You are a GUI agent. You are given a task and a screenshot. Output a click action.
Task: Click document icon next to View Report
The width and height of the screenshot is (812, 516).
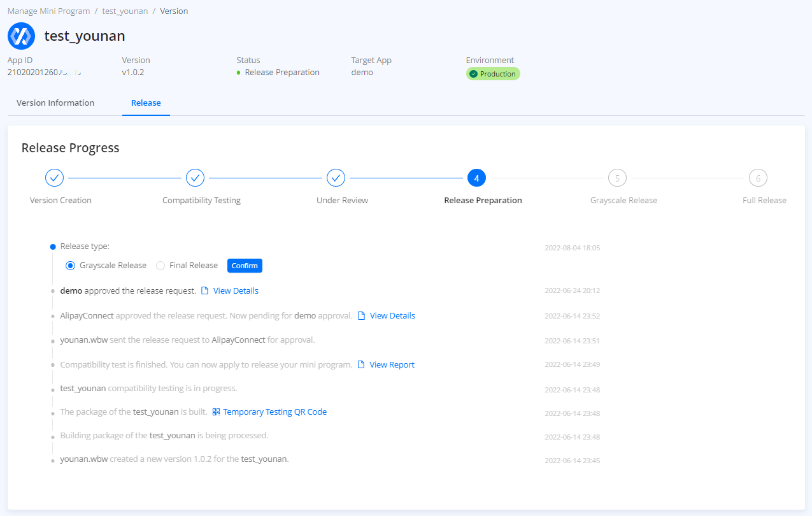(x=361, y=365)
